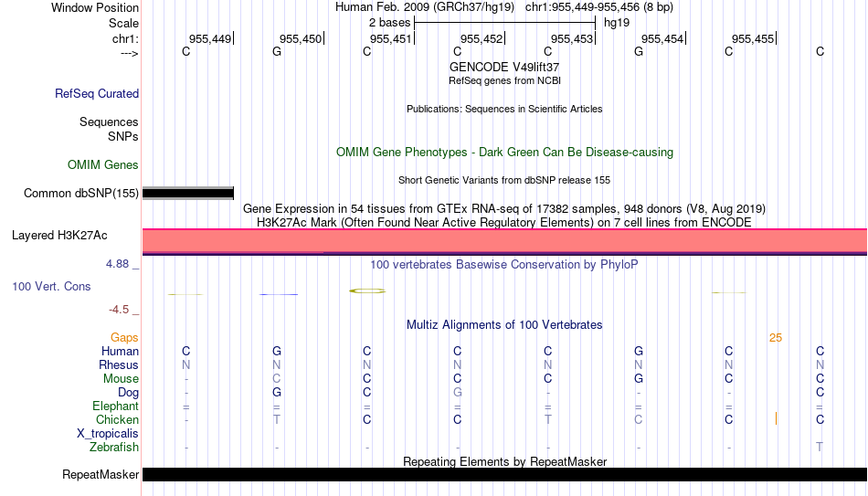The height and width of the screenshot is (496, 868).
Task: Click the Elephant species label
Action: [x=115, y=406]
